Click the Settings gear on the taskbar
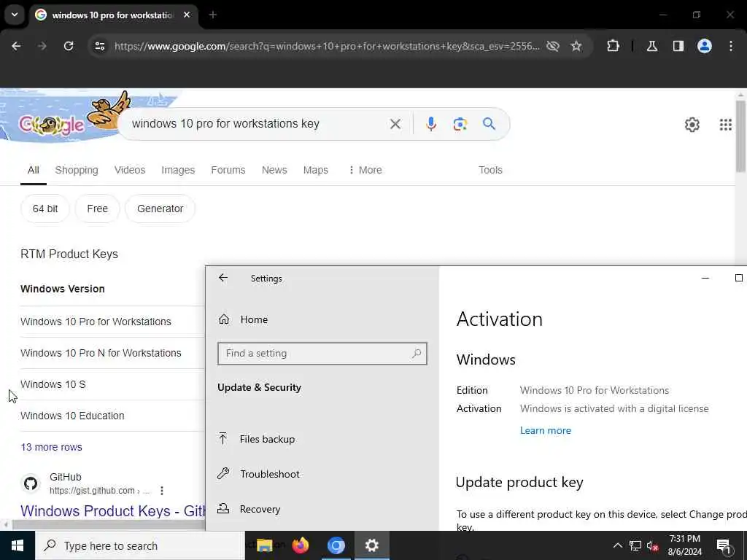This screenshot has height=560, width=747. (x=372, y=545)
